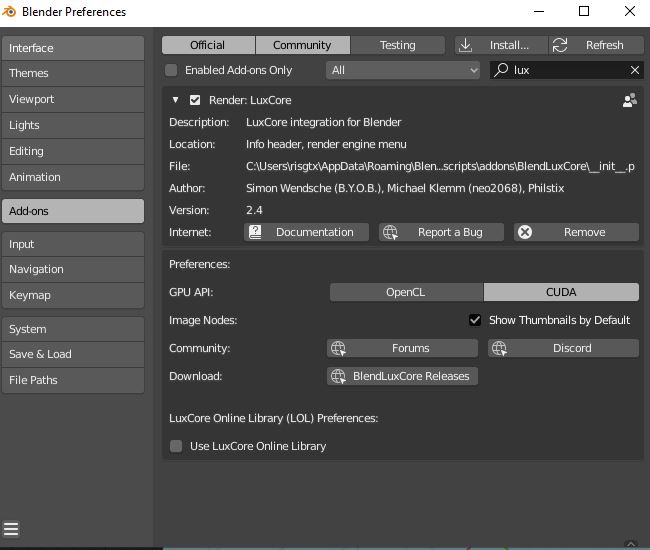
Task: Click the hamburger menu icon at bottom left
Action: (x=11, y=529)
